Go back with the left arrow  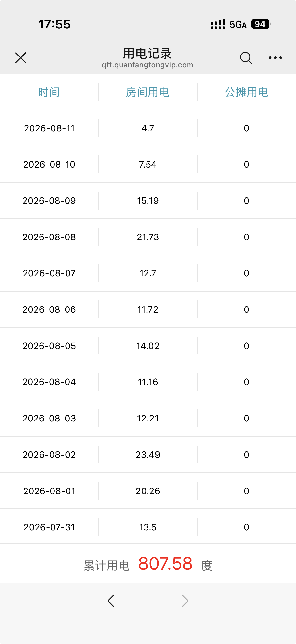pyautogui.click(x=111, y=601)
